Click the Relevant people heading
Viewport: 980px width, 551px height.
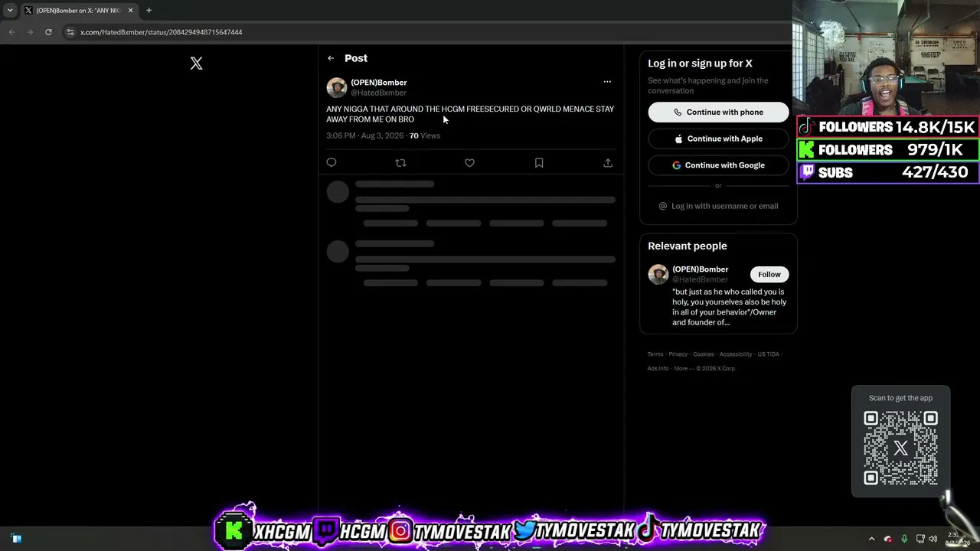(688, 246)
